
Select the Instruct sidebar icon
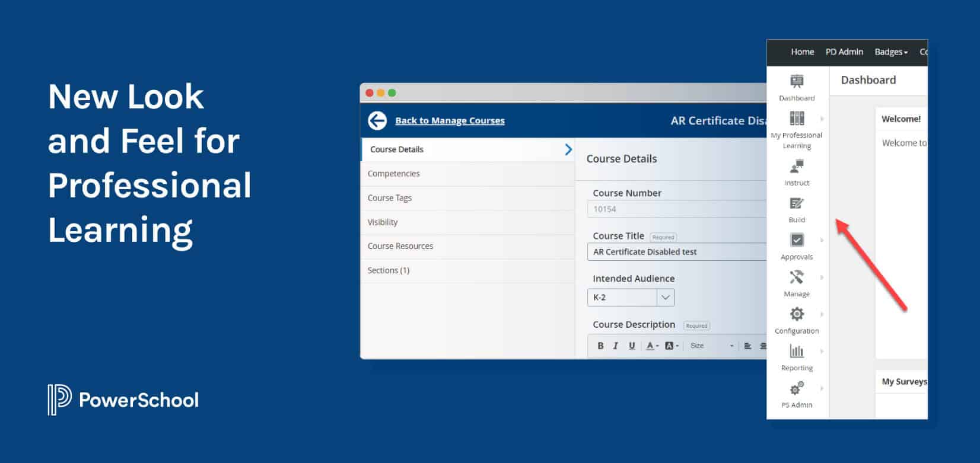pyautogui.click(x=797, y=167)
